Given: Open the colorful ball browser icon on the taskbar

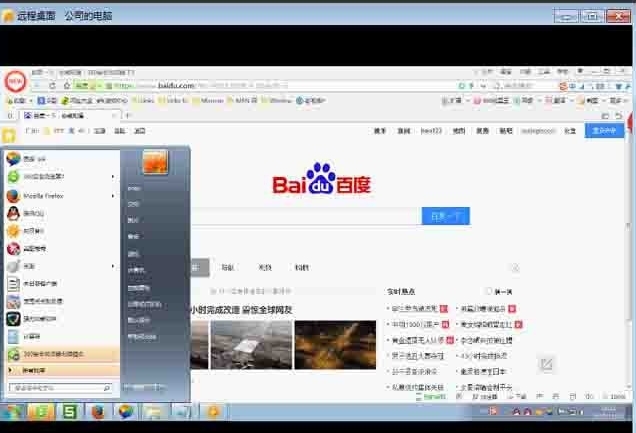Looking at the screenshot, I should coord(126,412).
